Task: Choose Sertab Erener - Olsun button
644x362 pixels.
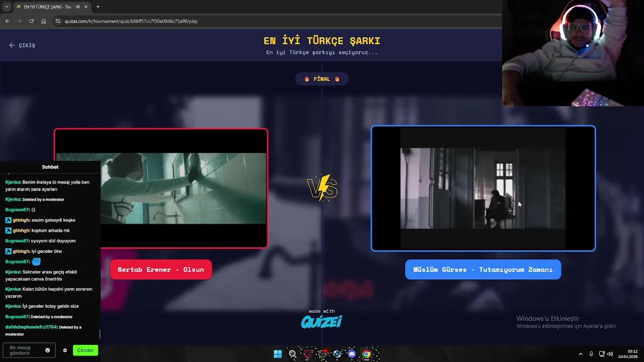Action: pos(160,269)
